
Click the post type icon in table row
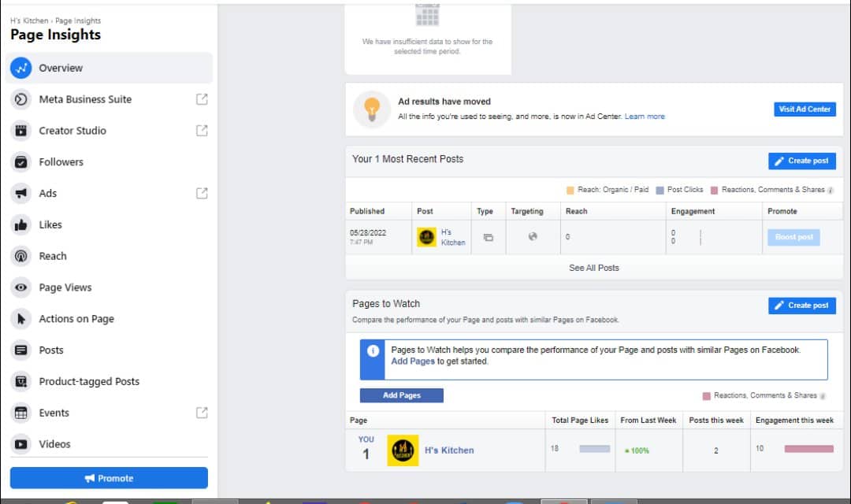489,237
